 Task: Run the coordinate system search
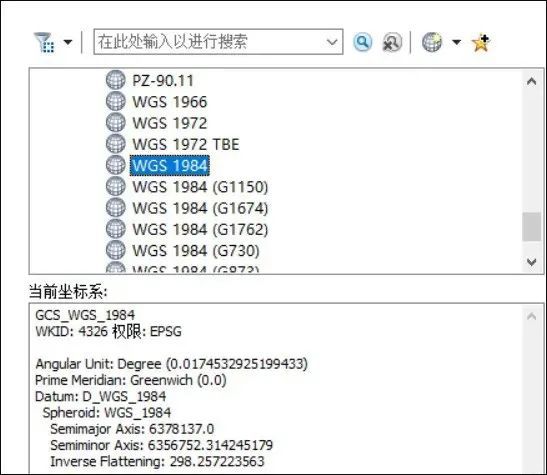(363, 43)
